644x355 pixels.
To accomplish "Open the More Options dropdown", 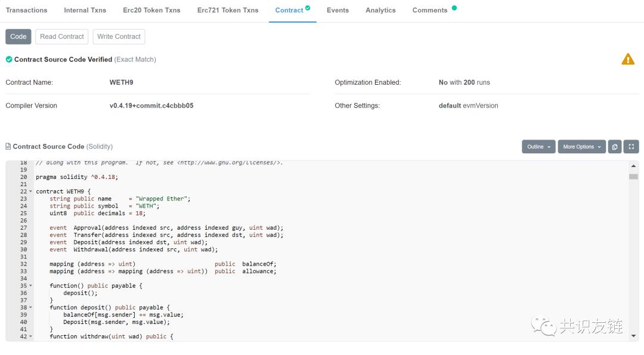I will pyautogui.click(x=581, y=147).
